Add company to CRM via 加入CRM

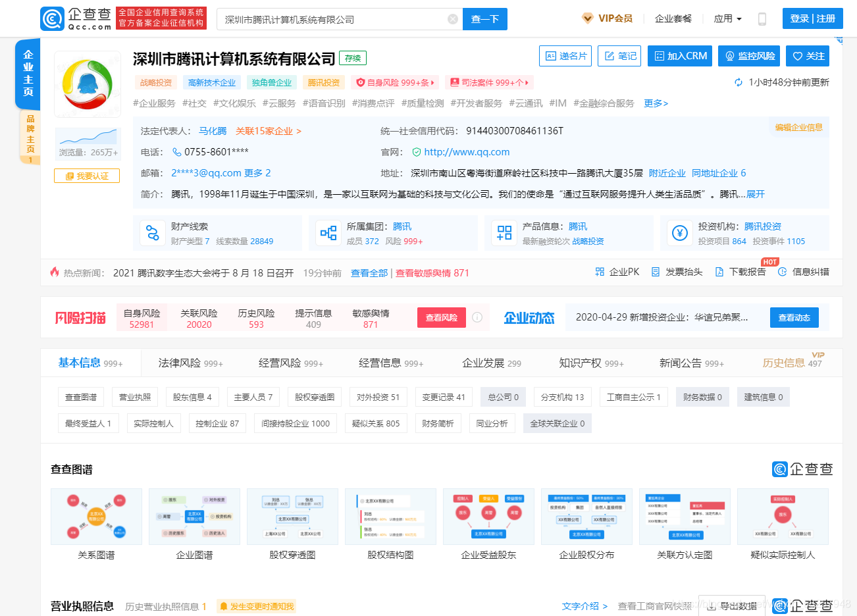tap(679, 56)
